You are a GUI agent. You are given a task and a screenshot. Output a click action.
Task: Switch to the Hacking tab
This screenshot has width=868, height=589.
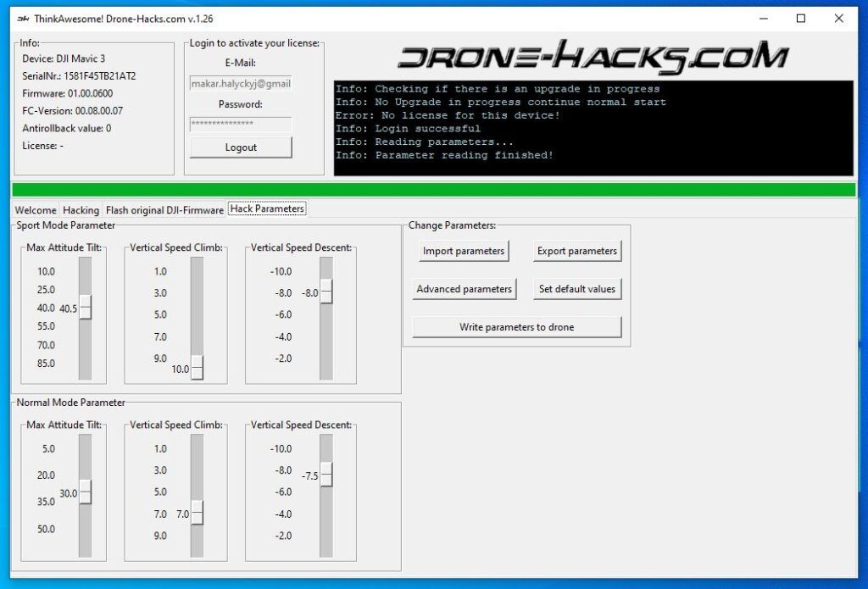[x=81, y=210]
